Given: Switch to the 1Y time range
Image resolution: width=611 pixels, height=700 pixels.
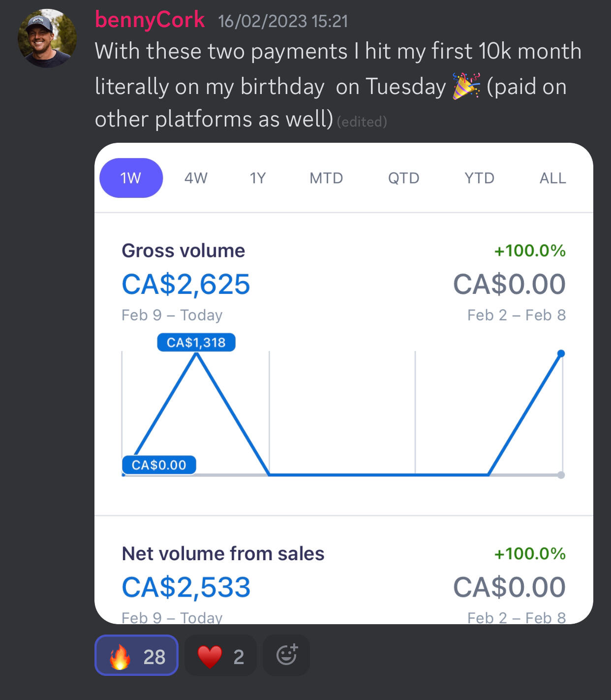Looking at the screenshot, I should click(x=258, y=178).
